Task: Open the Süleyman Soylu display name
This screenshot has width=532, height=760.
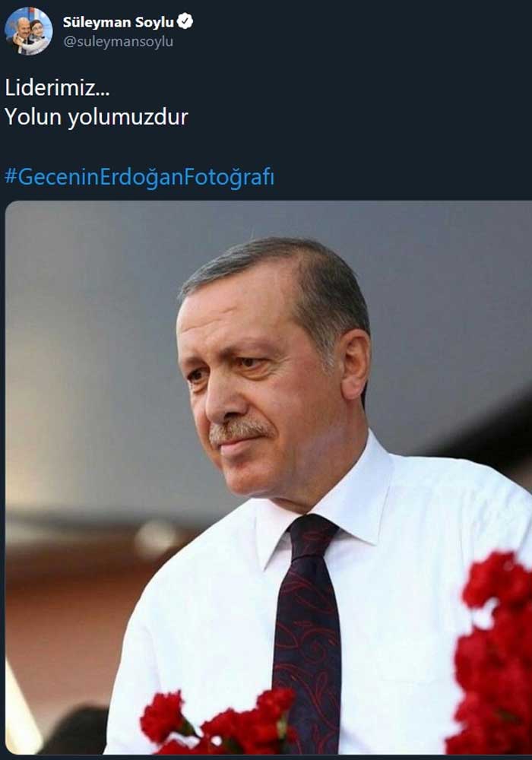Action: (119, 22)
